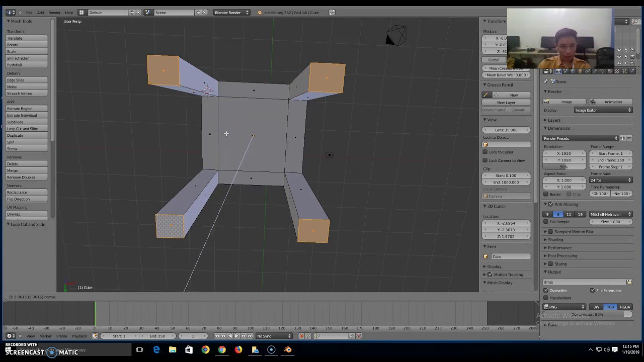Open File Explorer from the taskbar
Viewport: 644px width, 362px height.
173,350
